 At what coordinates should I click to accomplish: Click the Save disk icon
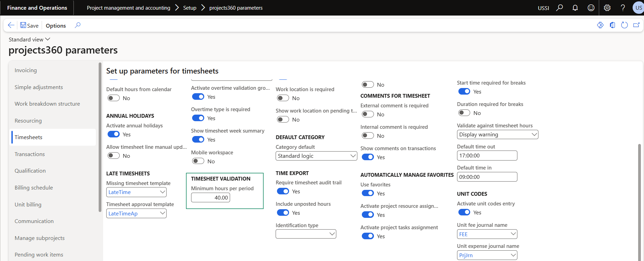(23, 25)
